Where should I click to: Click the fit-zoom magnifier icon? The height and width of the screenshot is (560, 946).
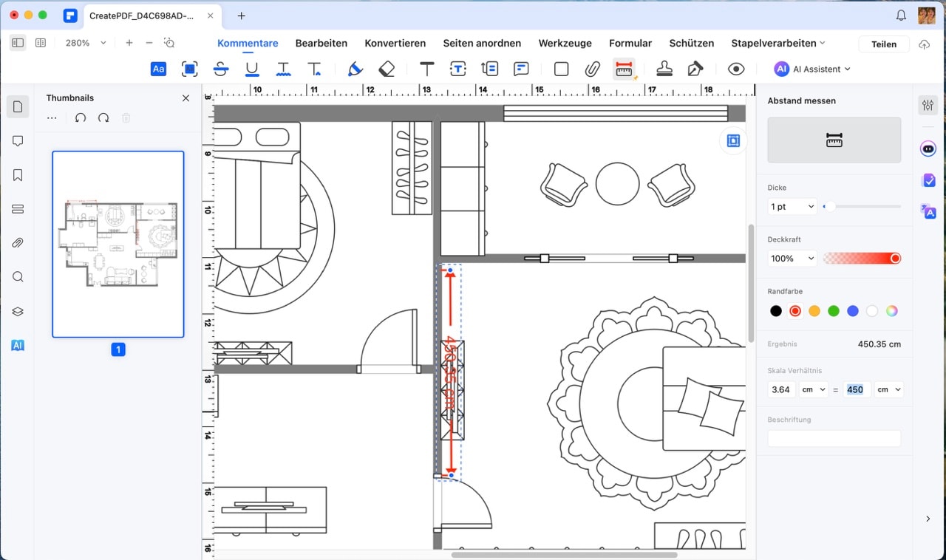point(169,43)
